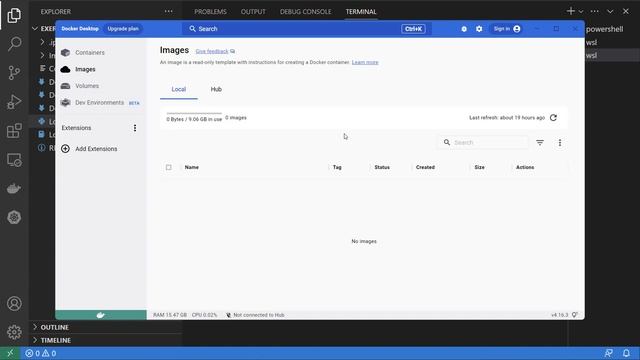Click the Add Extensions plus icon

coord(65,149)
